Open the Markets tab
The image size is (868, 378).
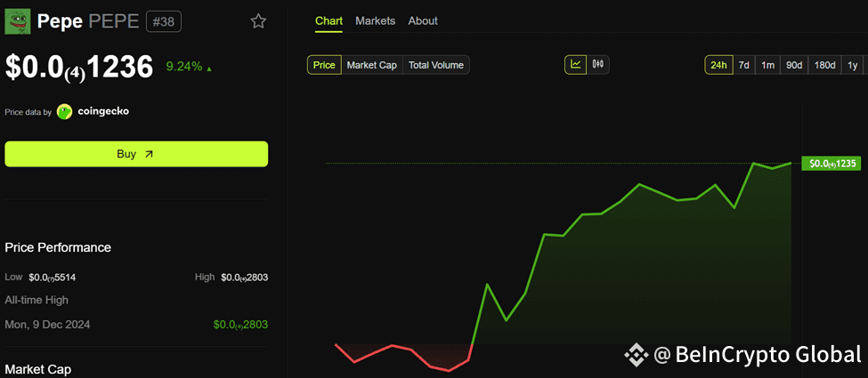tap(376, 21)
